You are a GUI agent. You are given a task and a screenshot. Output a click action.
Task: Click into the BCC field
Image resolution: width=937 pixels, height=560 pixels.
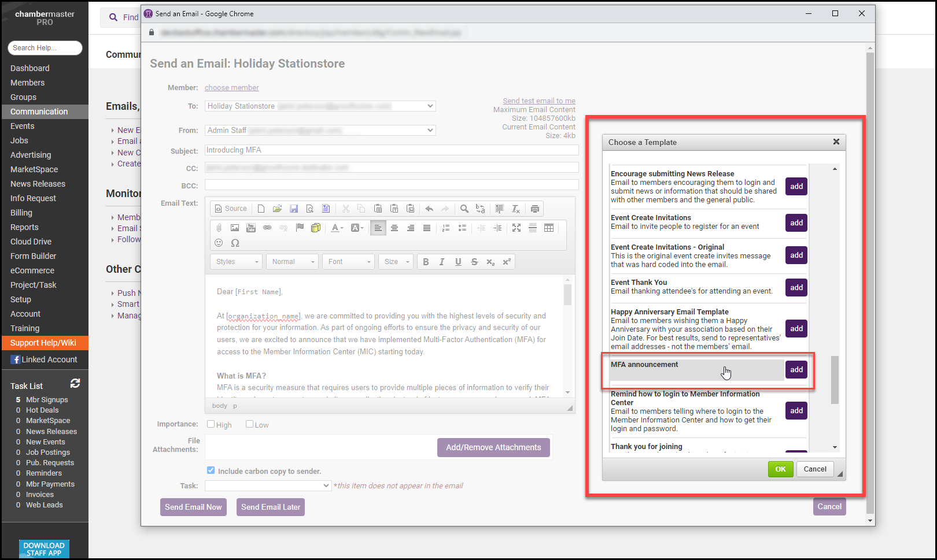pos(391,185)
